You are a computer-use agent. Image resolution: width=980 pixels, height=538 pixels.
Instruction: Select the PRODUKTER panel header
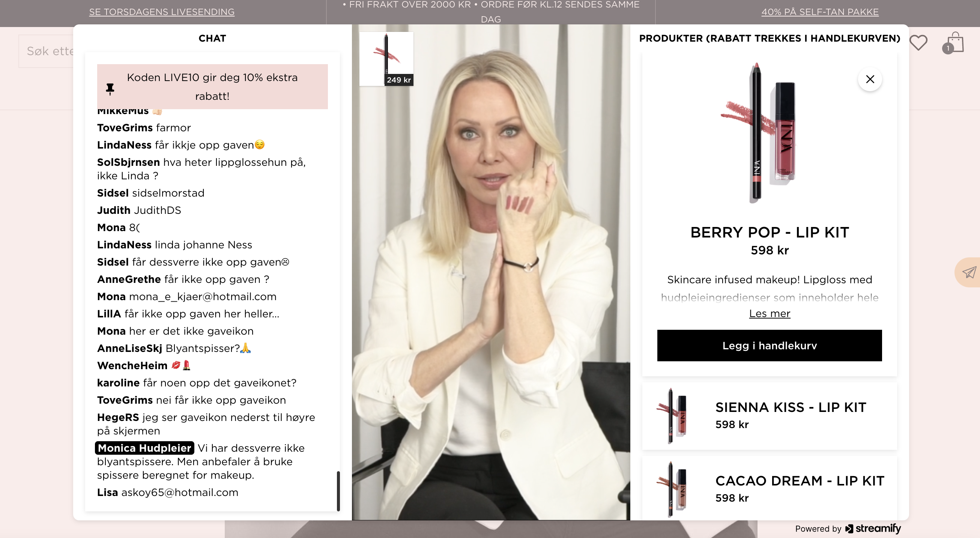pos(769,38)
